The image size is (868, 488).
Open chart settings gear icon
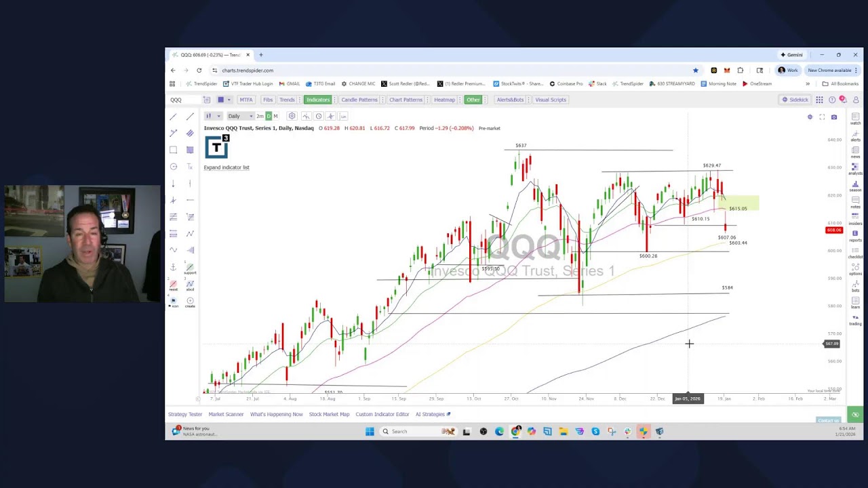pyautogui.click(x=292, y=116)
